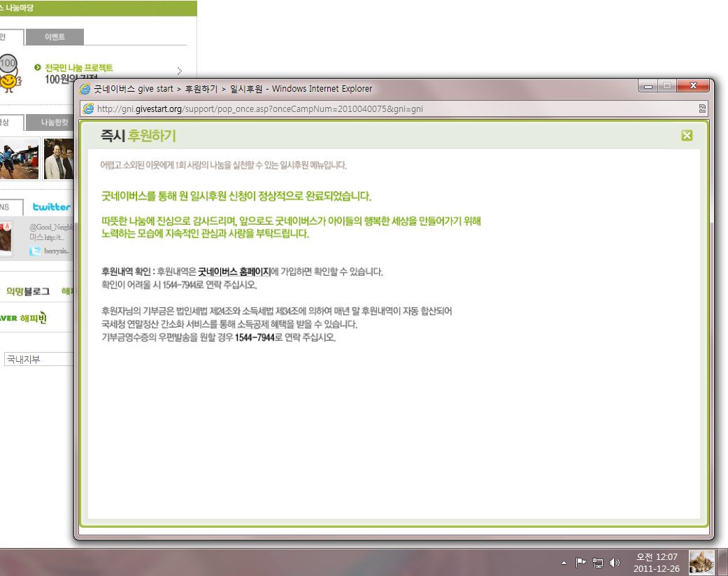Open the NAVER 해피빈 logo link
This screenshot has height=576, width=728.
[23, 318]
